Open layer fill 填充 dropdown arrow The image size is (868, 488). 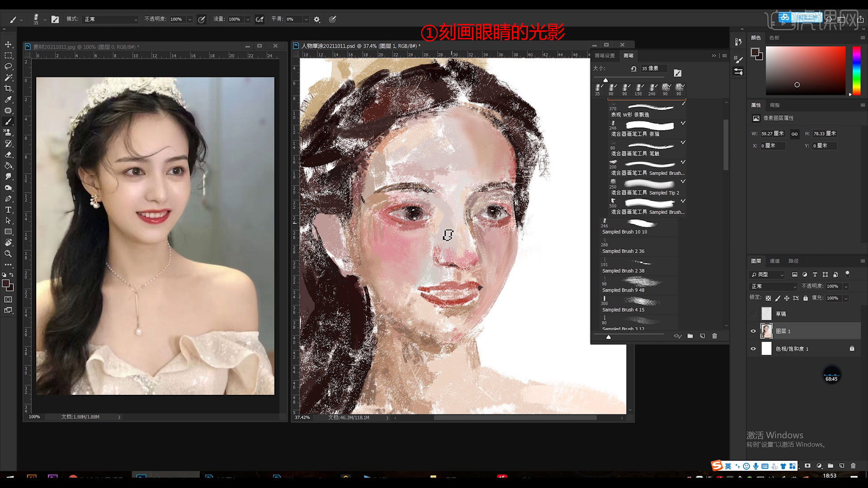pos(846,298)
